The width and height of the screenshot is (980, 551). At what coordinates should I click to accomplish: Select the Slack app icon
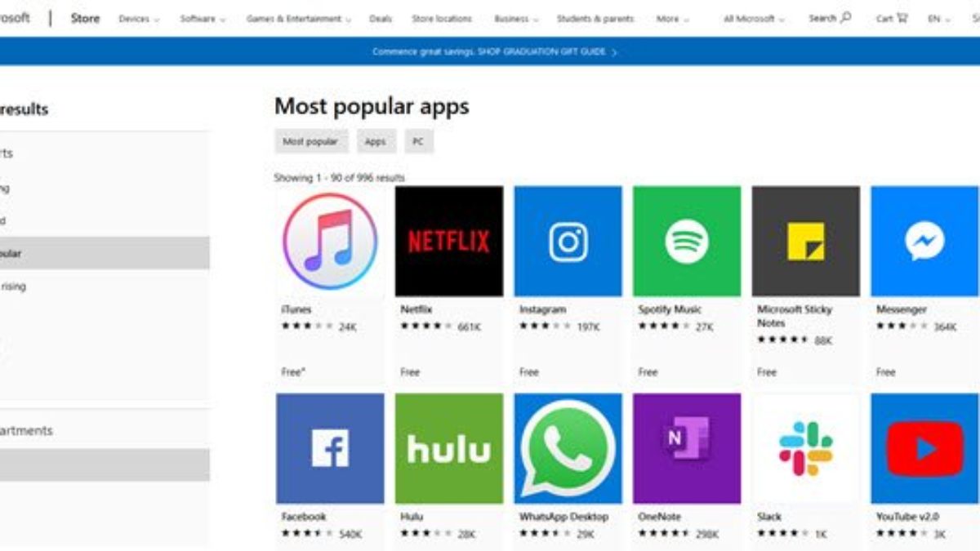(806, 448)
